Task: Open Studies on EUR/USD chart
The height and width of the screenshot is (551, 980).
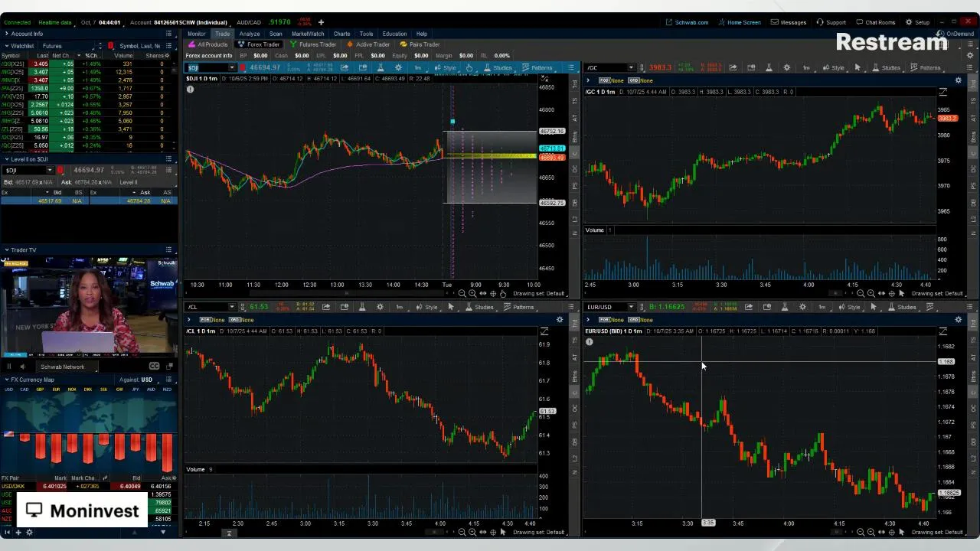Action: click(902, 307)
